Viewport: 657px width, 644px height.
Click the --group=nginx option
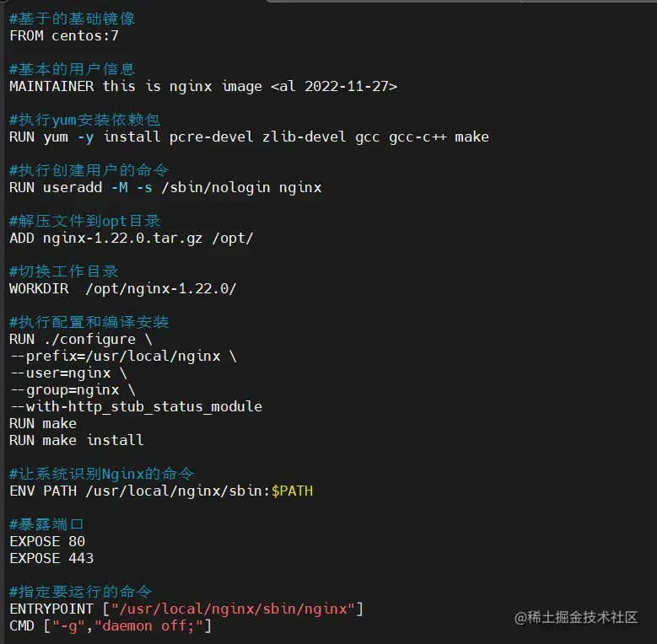coord(65,390)
